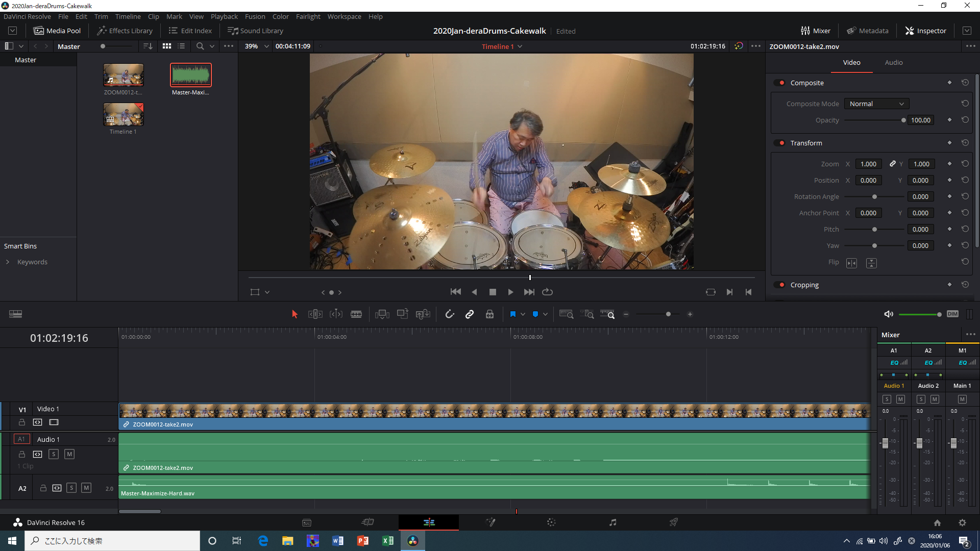Toggle the Media Pool panel button
Screen dimensions: 980x551
[57, 31]
